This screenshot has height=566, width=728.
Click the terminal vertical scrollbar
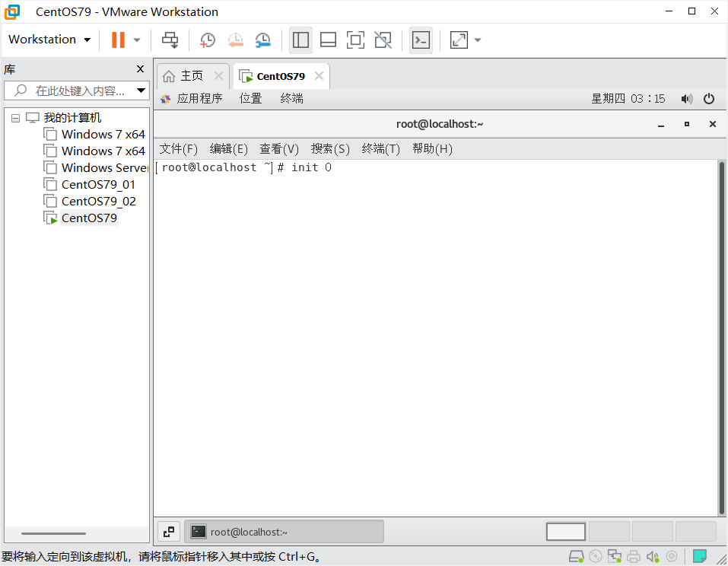click(721, 338)
